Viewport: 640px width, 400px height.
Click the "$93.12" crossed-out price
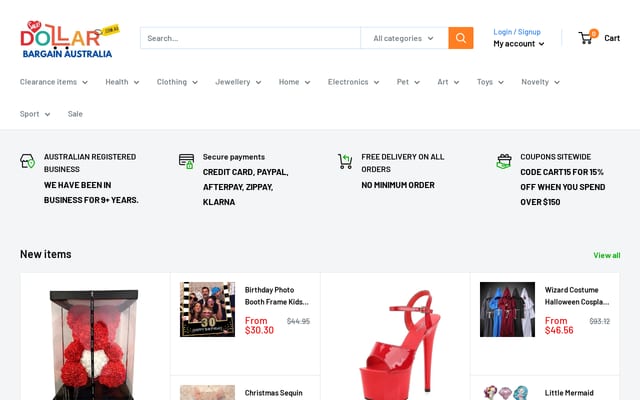tap(600, 321)
